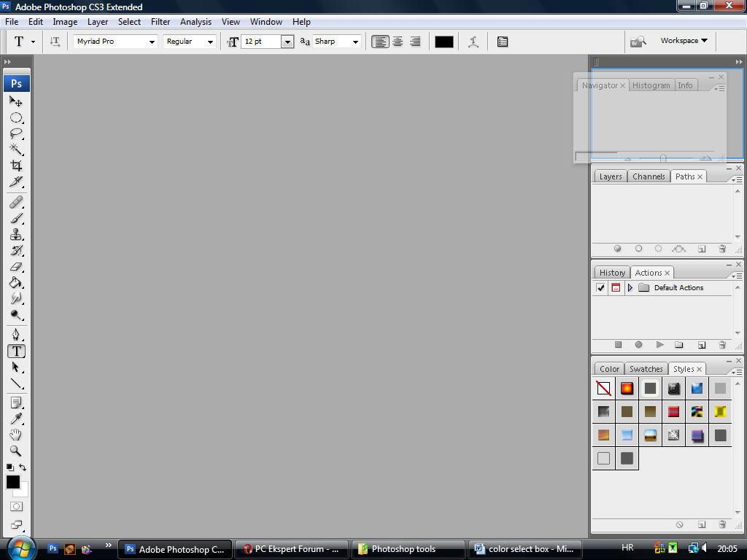
Task: Open the Myriad Pro font family dropdown
Action: pyautogui.click(x=152, y=42)
